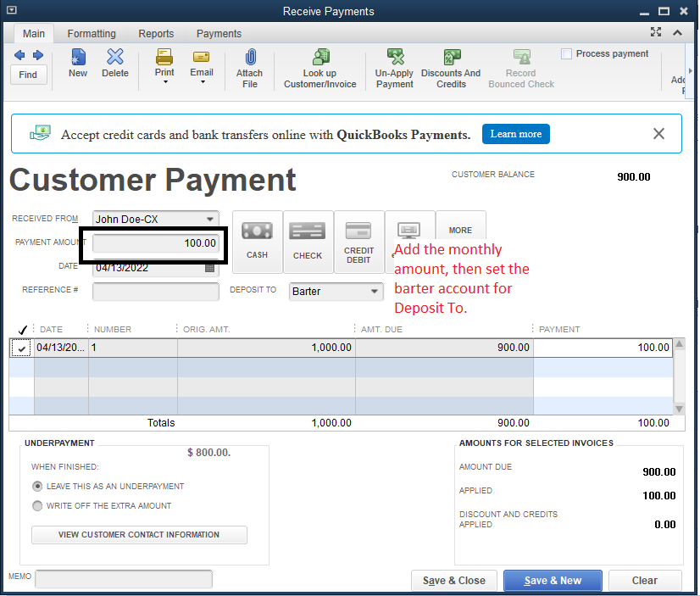Click View Customer Contact Information
Viewport: 700px width, 596px height.
(x=139, y=534)
